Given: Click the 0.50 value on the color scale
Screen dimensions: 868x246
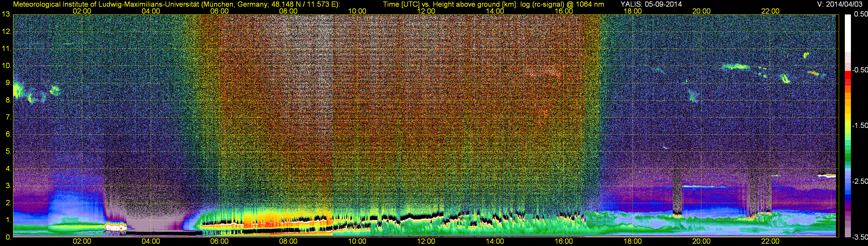Looking at the screenshot, I should click(x=860, y=14).
